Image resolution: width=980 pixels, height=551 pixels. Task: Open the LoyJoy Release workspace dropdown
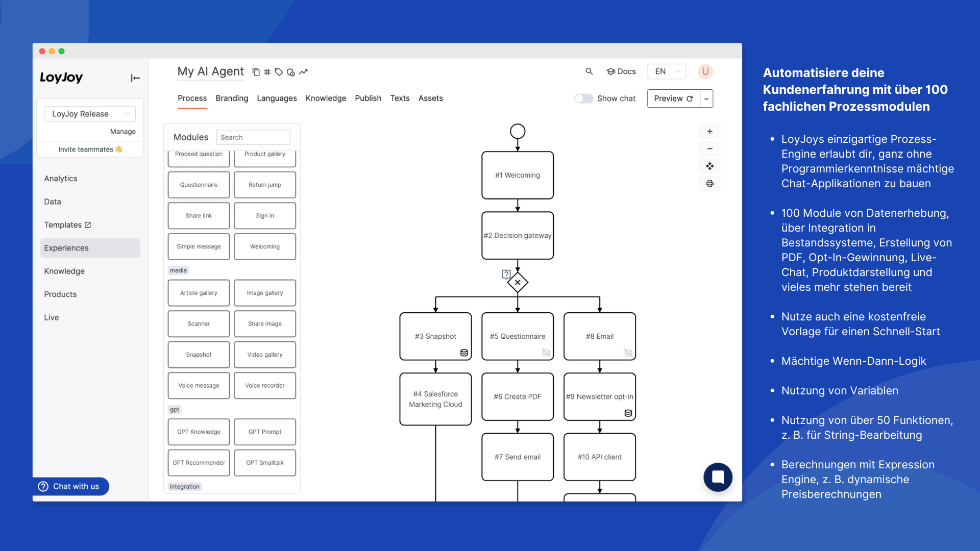(x=90, y=114)
